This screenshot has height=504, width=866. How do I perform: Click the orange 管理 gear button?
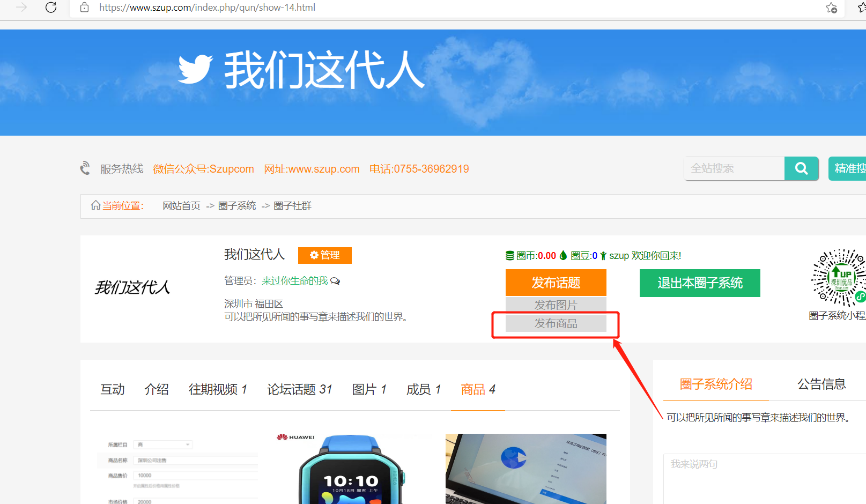tap(324, 255)
